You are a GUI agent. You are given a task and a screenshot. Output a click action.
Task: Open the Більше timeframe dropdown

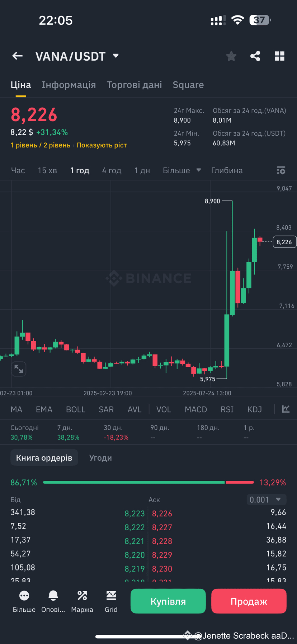[181, 170]
